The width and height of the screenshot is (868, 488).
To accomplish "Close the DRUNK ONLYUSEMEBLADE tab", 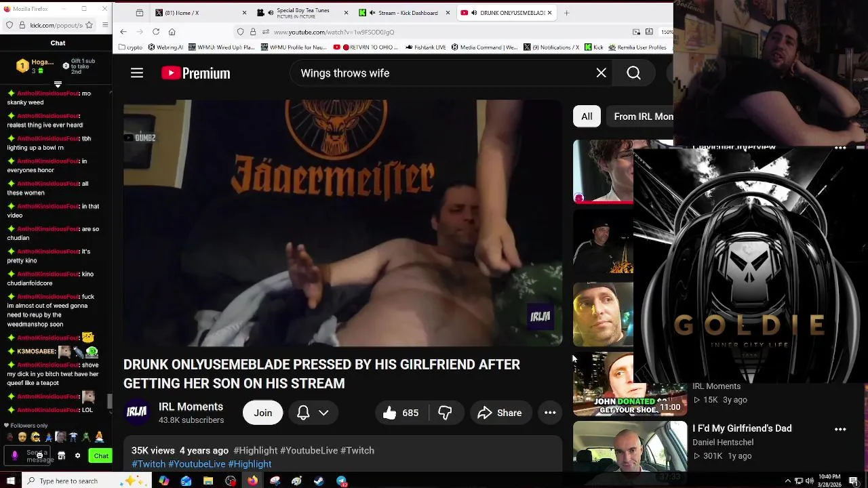I will tap(549, 13).
